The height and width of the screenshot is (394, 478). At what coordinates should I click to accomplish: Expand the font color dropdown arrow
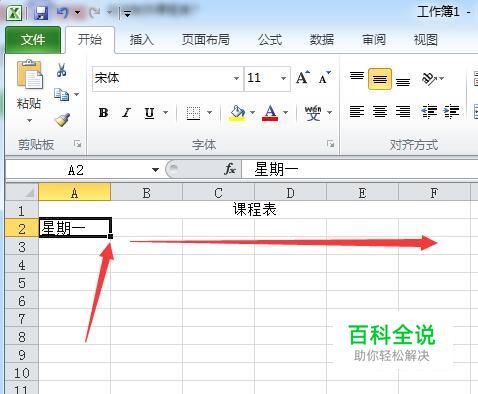pos(286,113)
